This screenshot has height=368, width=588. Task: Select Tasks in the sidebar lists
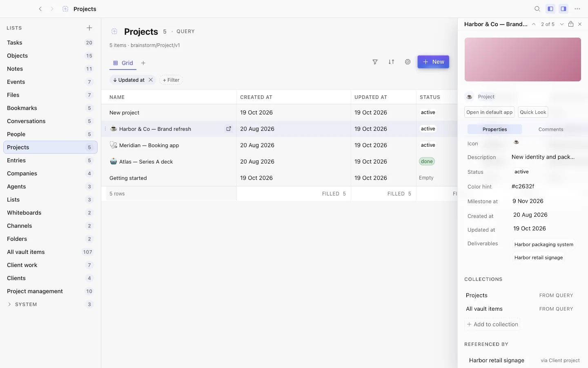[50, 43]
